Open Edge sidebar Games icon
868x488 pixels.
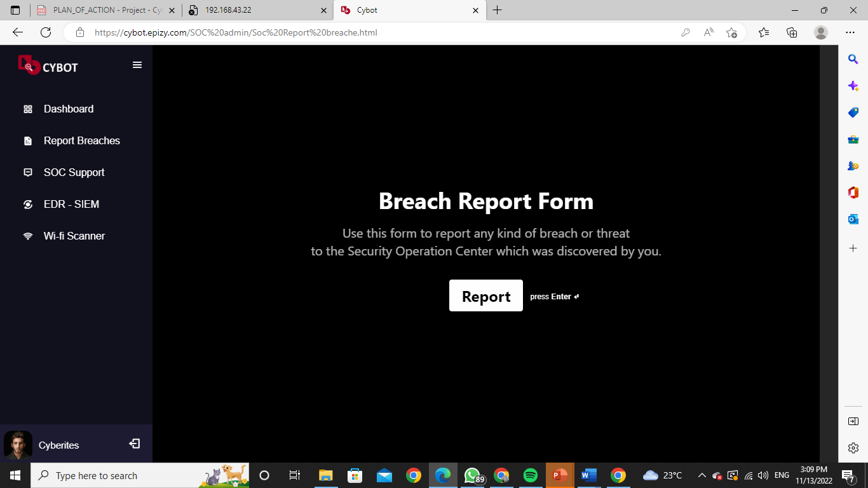[853, 166]
